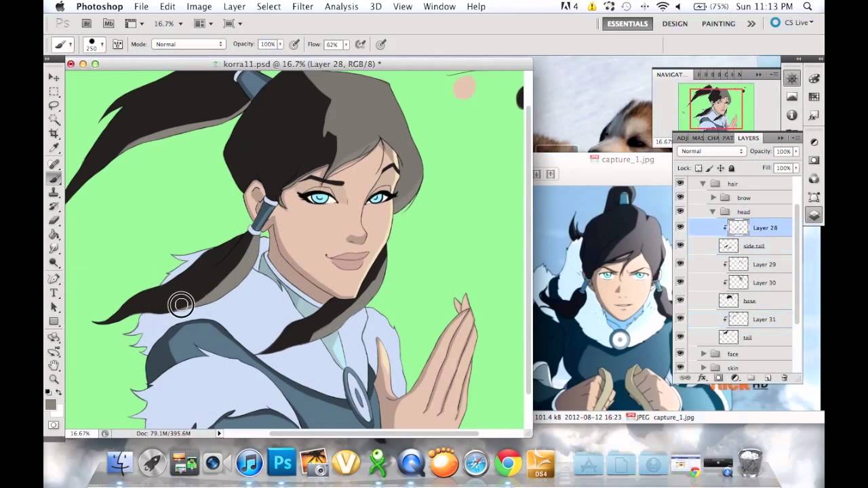
Task: Select the Paint Bucket tool
Action: pos(54,235)
